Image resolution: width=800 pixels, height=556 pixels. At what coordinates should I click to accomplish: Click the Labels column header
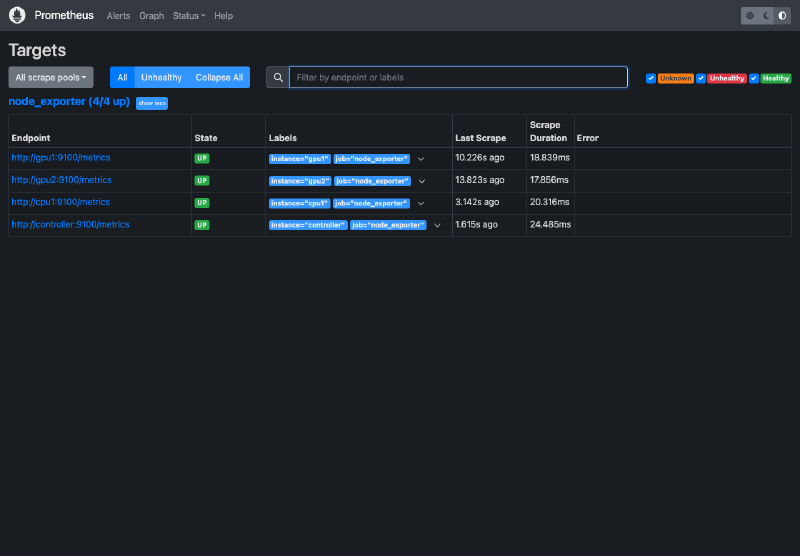pos(283,138)
